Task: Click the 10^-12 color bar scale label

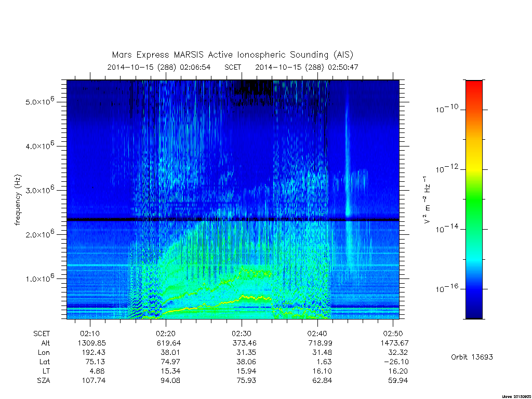Action: point(447,169)
